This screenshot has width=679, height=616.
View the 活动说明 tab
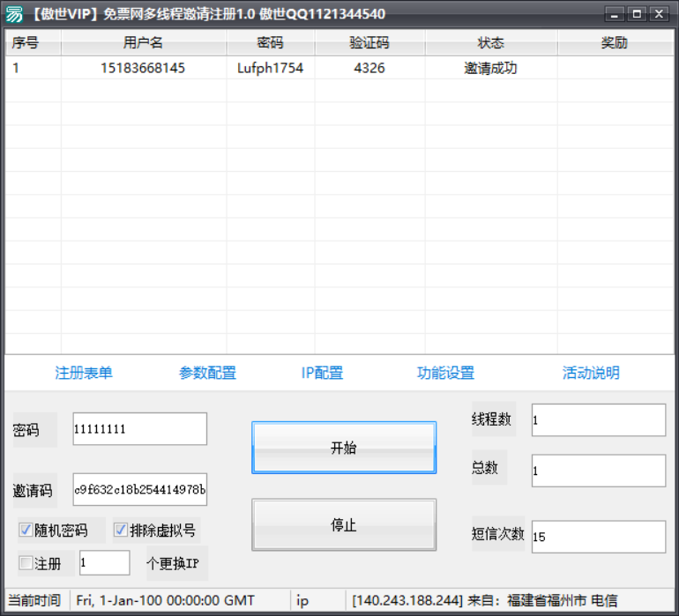tap(591, 373)
